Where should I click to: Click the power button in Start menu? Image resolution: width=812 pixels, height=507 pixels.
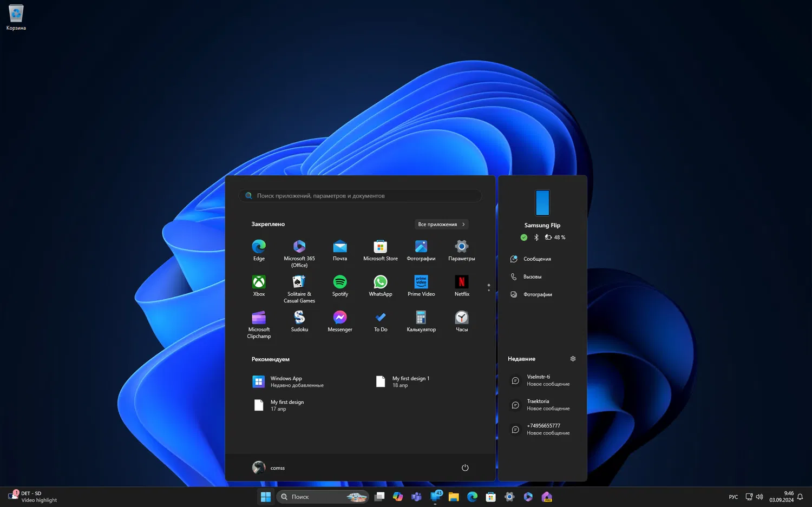[465, 468]
